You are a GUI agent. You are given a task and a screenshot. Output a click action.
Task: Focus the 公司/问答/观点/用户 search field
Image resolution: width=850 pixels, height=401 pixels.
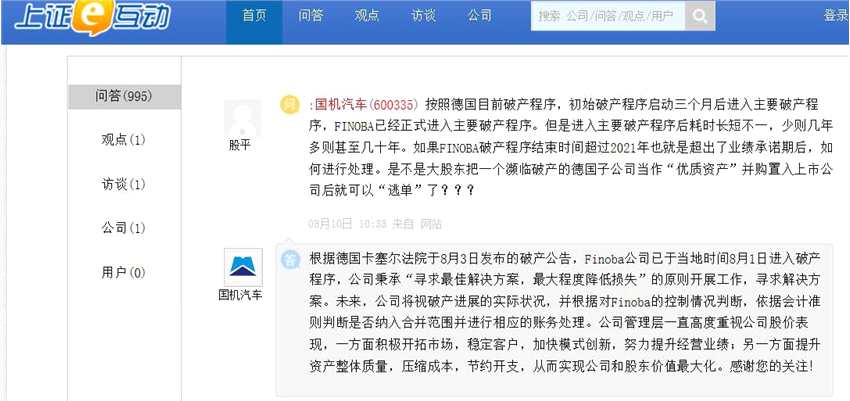[x=608, y=17]
